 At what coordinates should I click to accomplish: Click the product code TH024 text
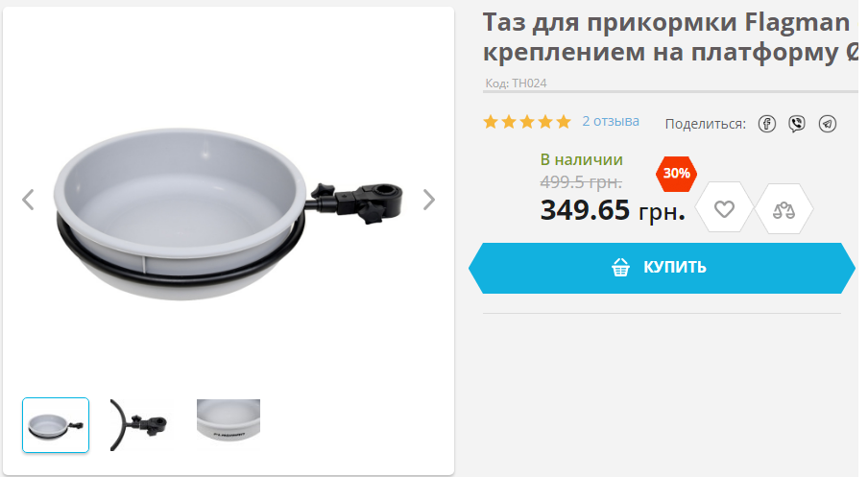click(516, 83)
